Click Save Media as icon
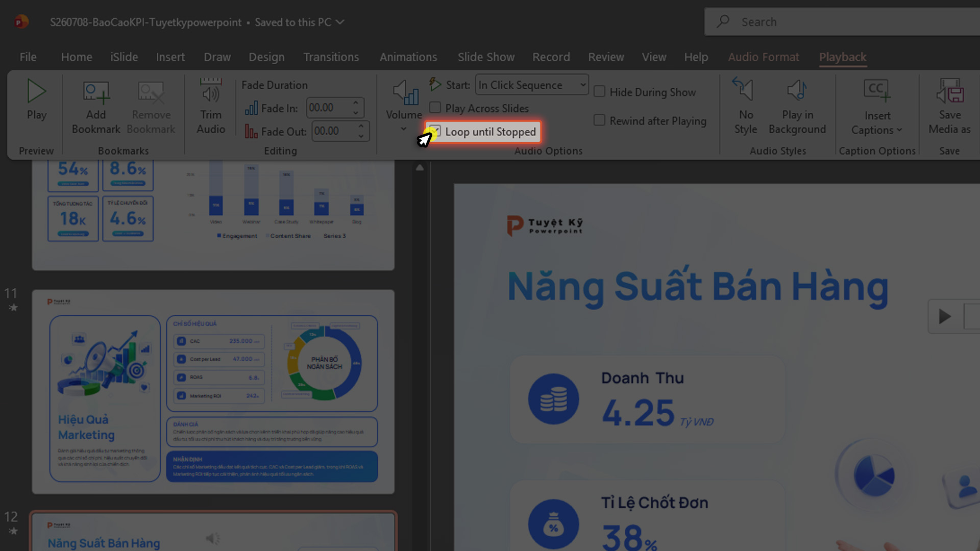Image resolution: width=980 pixels, height=551 pixels. (x=950, y=91)
